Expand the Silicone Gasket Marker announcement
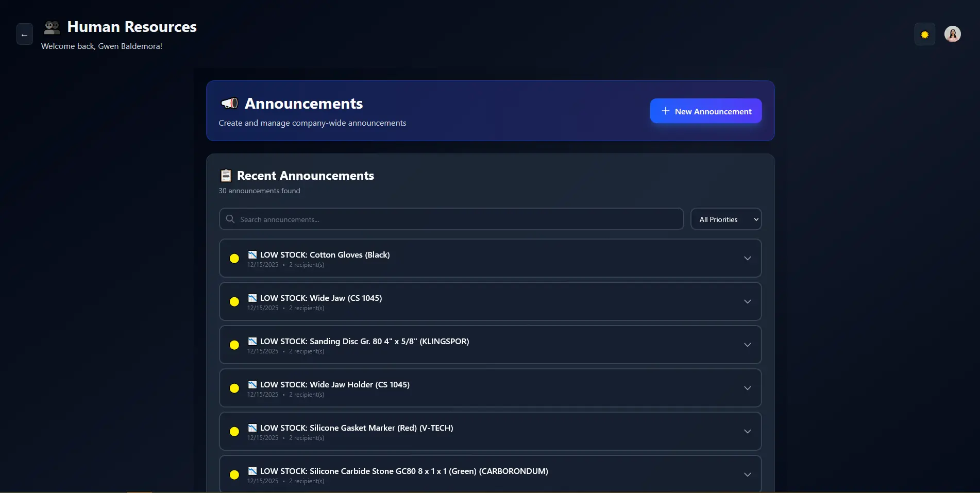The image size is (980, 493). 748,431
